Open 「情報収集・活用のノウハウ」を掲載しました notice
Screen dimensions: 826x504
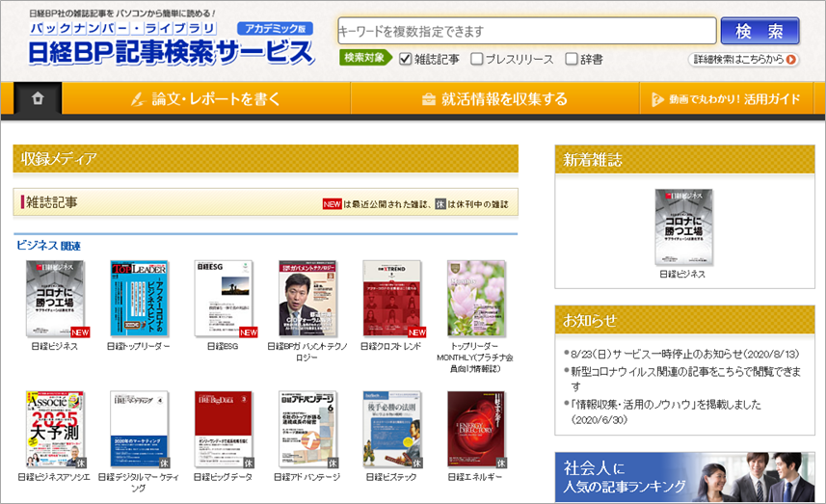pos(666,411)
